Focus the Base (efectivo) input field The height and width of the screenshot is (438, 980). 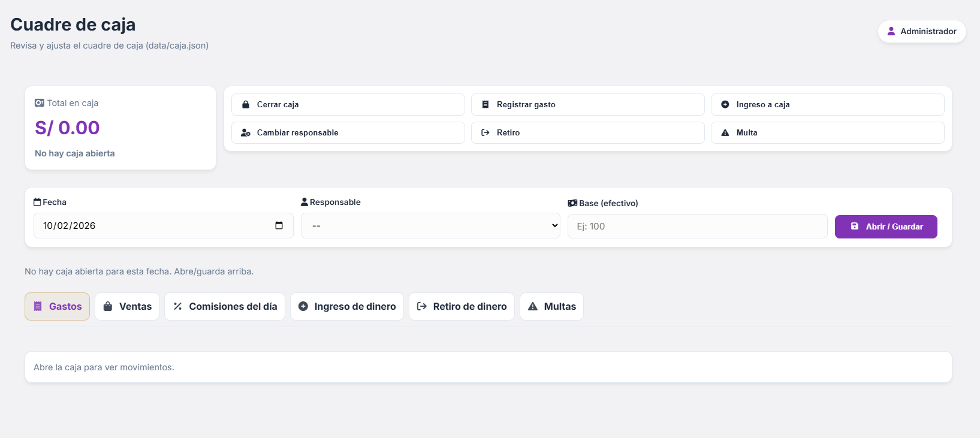coord(697,226)
